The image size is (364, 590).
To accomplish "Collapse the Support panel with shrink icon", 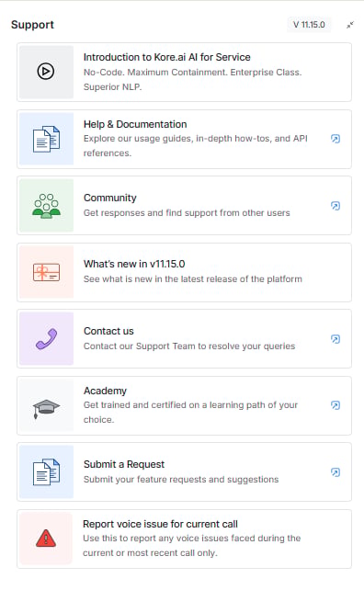I will pos(350,25).
